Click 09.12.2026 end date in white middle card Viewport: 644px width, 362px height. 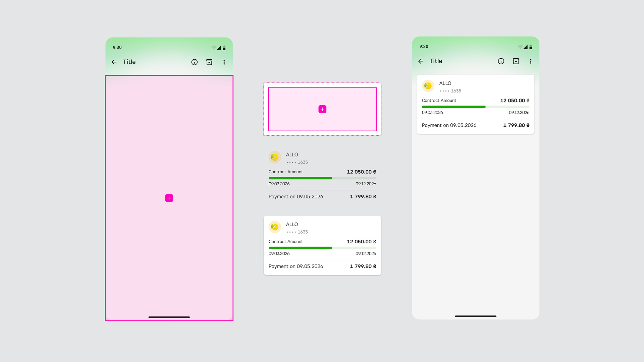[x=366, y=254]
